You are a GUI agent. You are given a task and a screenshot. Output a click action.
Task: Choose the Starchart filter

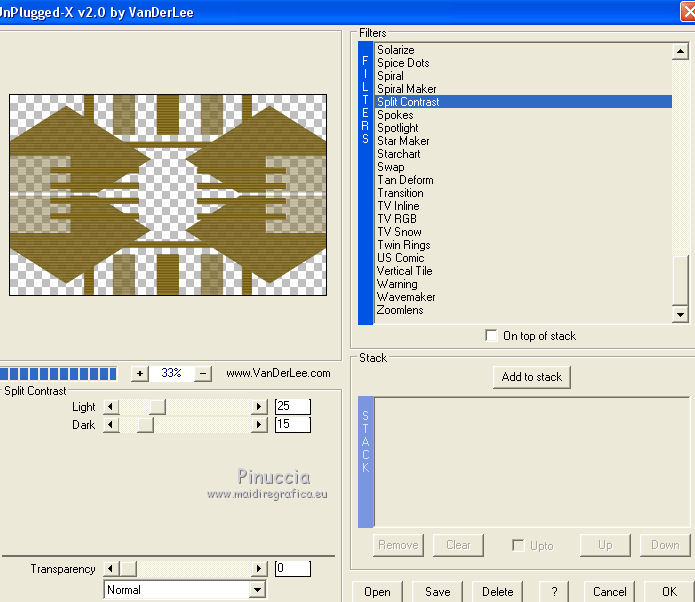coord(398,154)
